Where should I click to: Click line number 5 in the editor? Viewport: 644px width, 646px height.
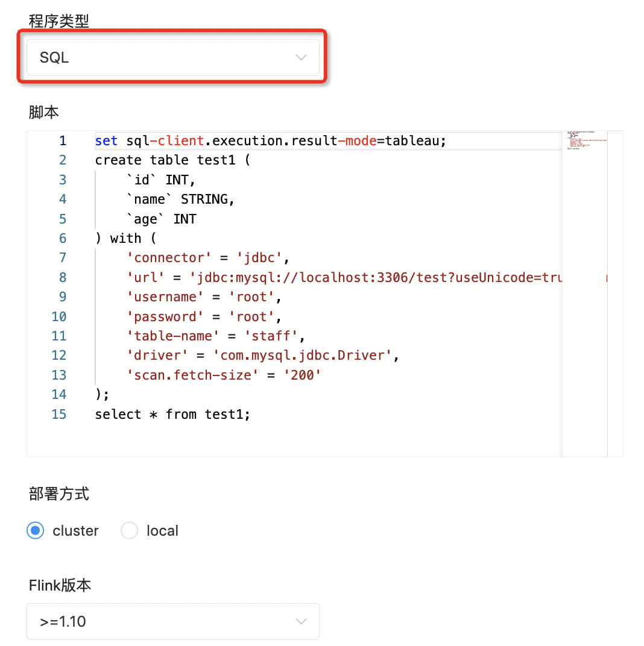[x=62, y=219]
